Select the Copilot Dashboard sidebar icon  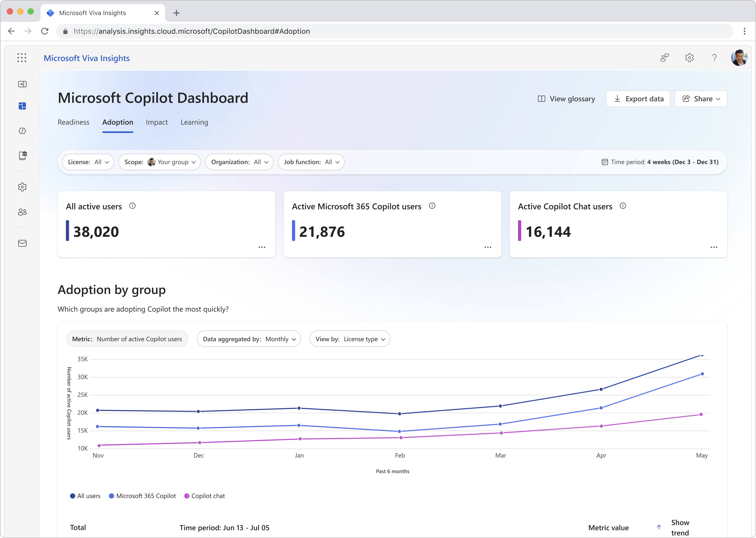coord(22,106)
